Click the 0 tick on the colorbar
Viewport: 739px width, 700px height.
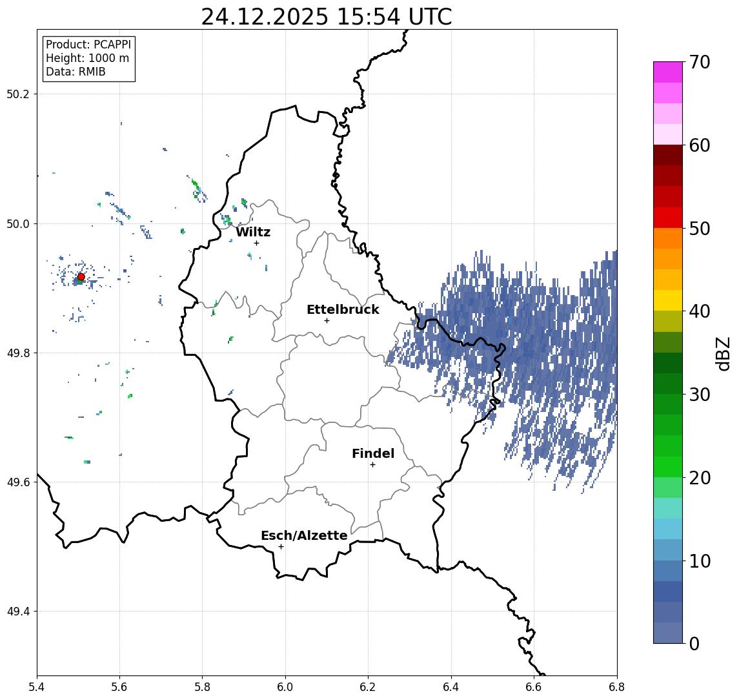(x=694, y=643)
